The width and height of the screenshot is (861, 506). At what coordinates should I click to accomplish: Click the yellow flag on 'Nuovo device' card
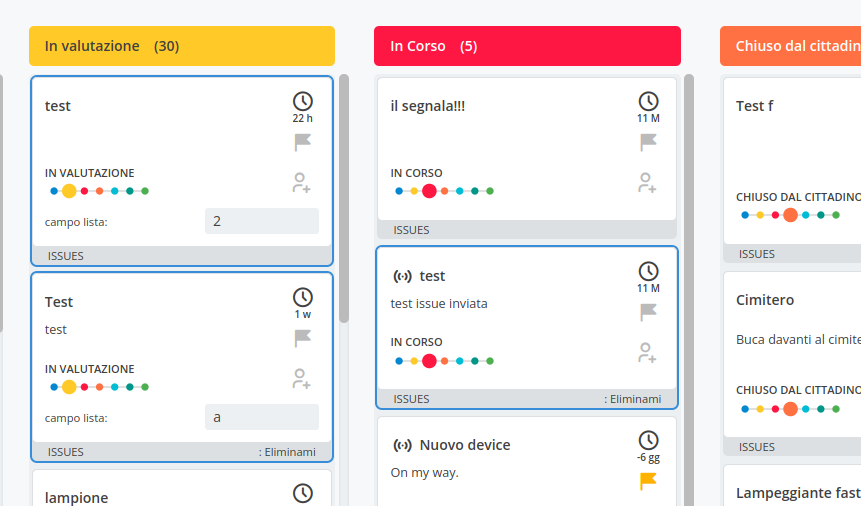[x=648, y=481]
